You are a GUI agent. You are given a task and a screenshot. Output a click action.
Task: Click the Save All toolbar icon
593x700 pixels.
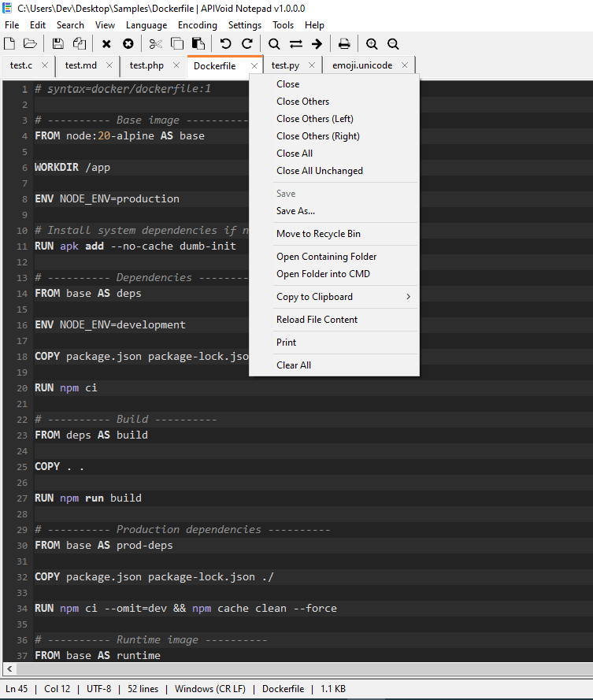coord(79,43)
